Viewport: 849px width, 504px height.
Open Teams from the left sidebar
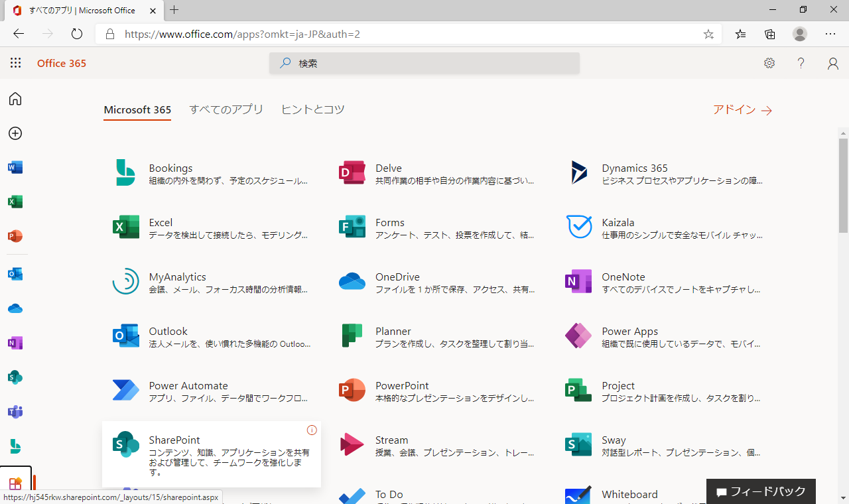click(15, 412)
